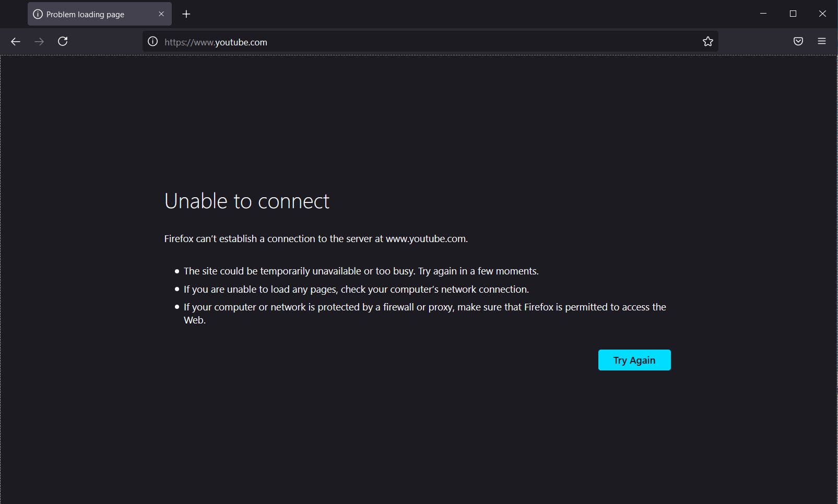Click the Try Again button

coord(634,360)
